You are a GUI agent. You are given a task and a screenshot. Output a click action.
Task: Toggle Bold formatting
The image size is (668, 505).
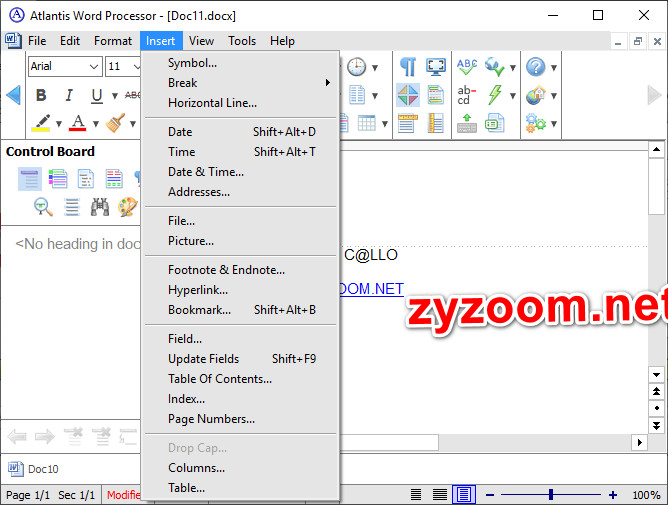tap(41, 95)
